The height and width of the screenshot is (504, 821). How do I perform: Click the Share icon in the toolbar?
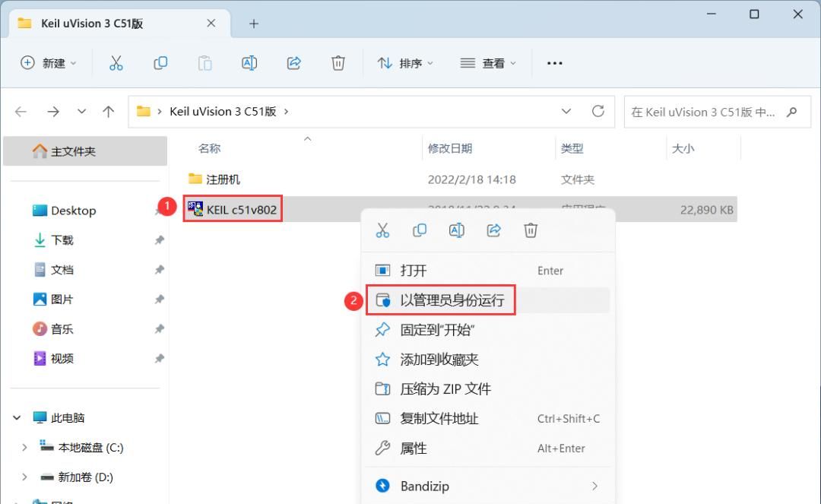[293, 63]
